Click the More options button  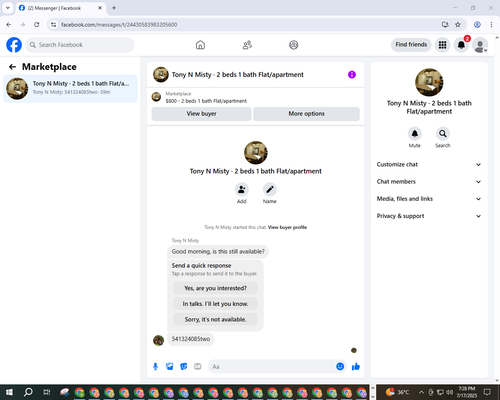point(306,114)
